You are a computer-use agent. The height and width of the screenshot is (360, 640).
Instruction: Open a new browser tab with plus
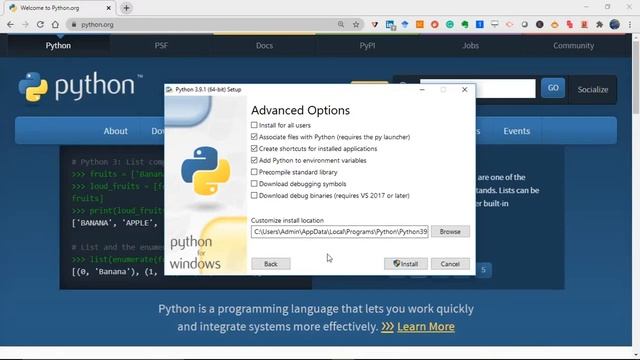click(x=127, y=8)
